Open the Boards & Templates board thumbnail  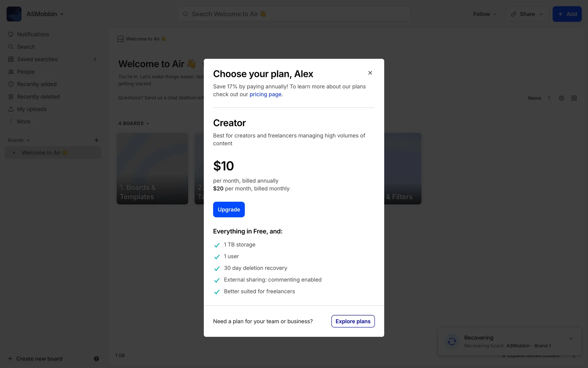152,168
